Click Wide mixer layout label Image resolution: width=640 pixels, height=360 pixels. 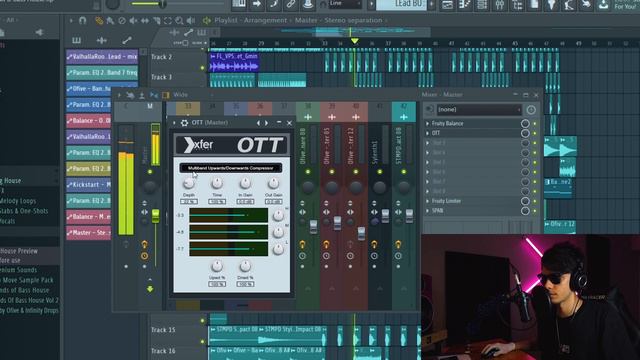pyautogui.click(x=181, y=95)
